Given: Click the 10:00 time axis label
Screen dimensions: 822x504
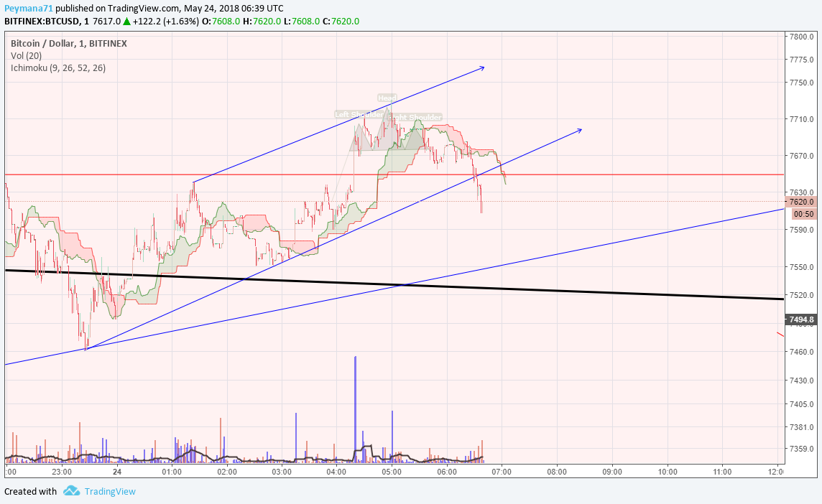Looking at the screenshot, I should [668, 472].
